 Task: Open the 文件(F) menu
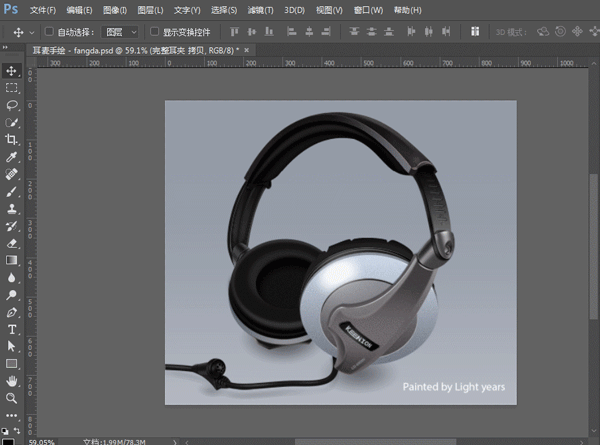click(42, 10)
